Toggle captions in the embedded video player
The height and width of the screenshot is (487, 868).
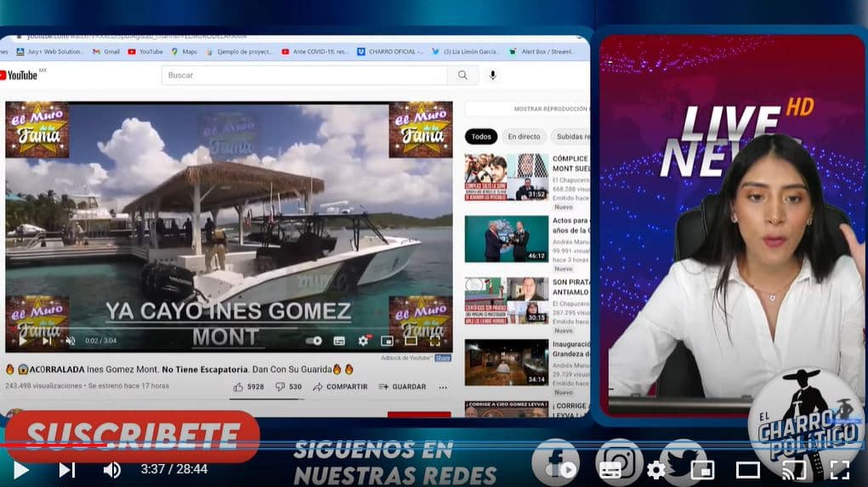[339, 341]
